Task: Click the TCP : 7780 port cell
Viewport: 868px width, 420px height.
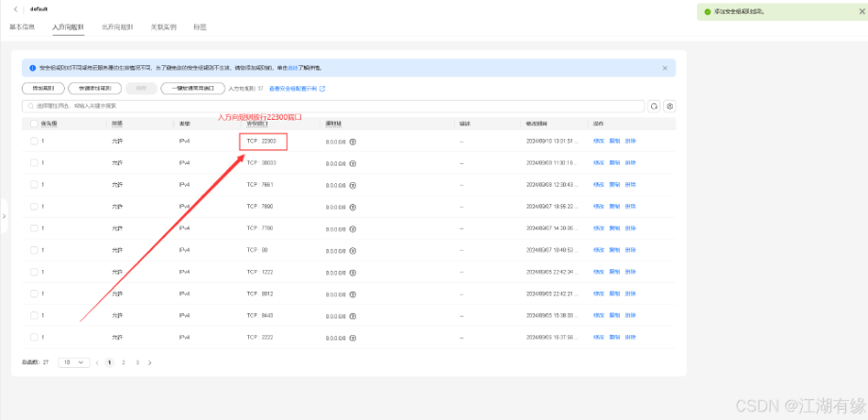Action: click(x=259, y=228)
